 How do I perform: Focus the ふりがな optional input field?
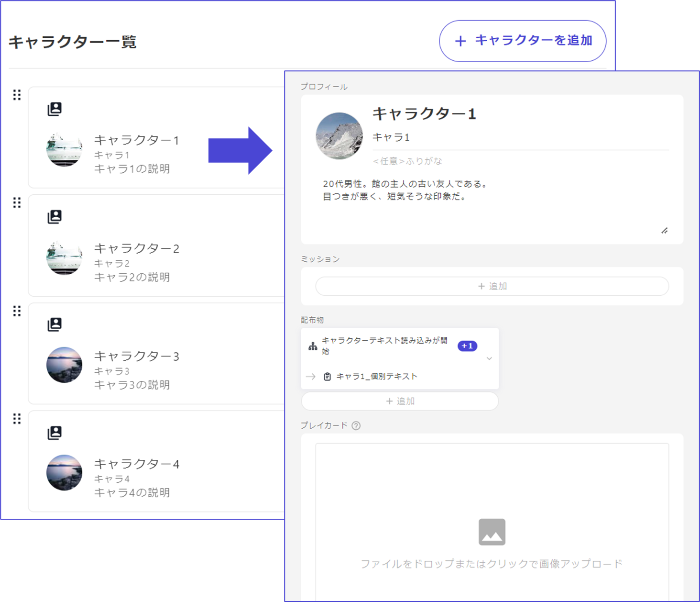tap(520, 161)
